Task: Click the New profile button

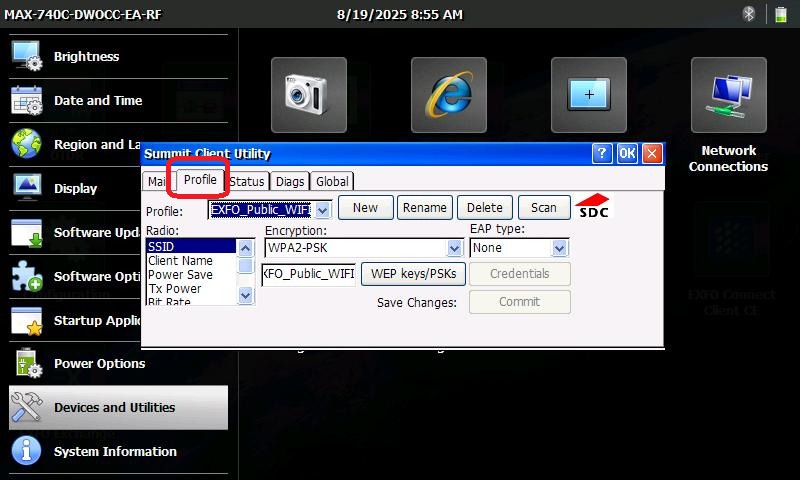Action: (365, 208)
